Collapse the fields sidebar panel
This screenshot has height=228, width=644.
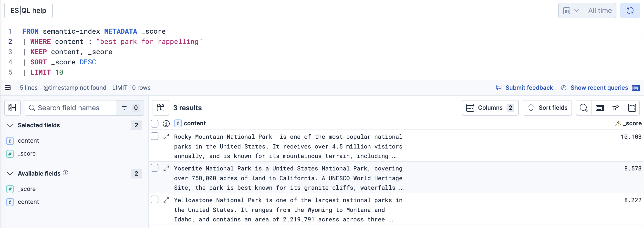pos(12,108)
